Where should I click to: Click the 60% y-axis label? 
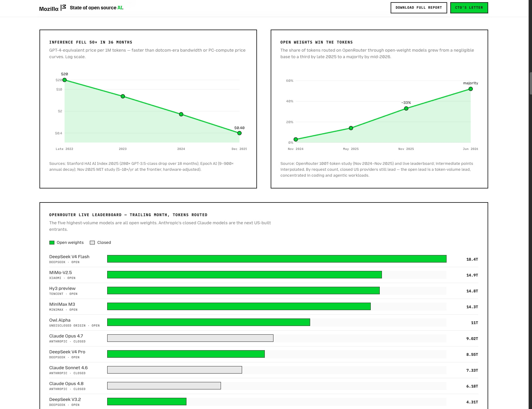tap(290, 81)
